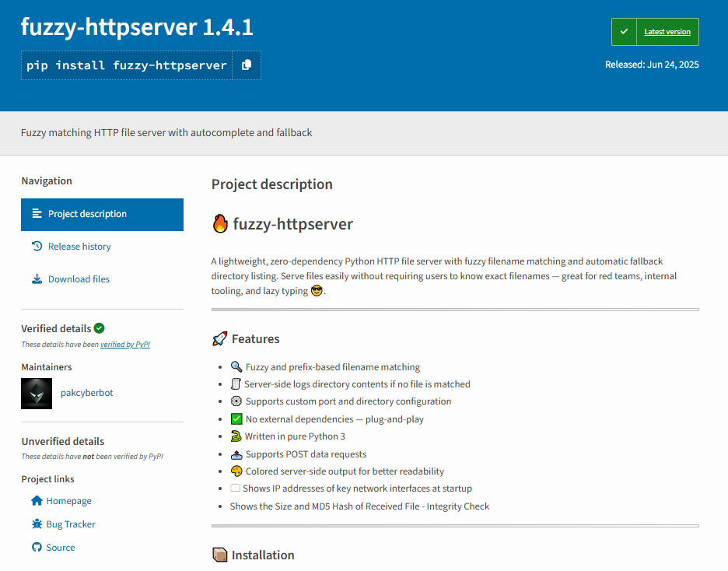728x571 pixels.
Task: Click the 'Unverified details' heading
Action: coord(63,442)
